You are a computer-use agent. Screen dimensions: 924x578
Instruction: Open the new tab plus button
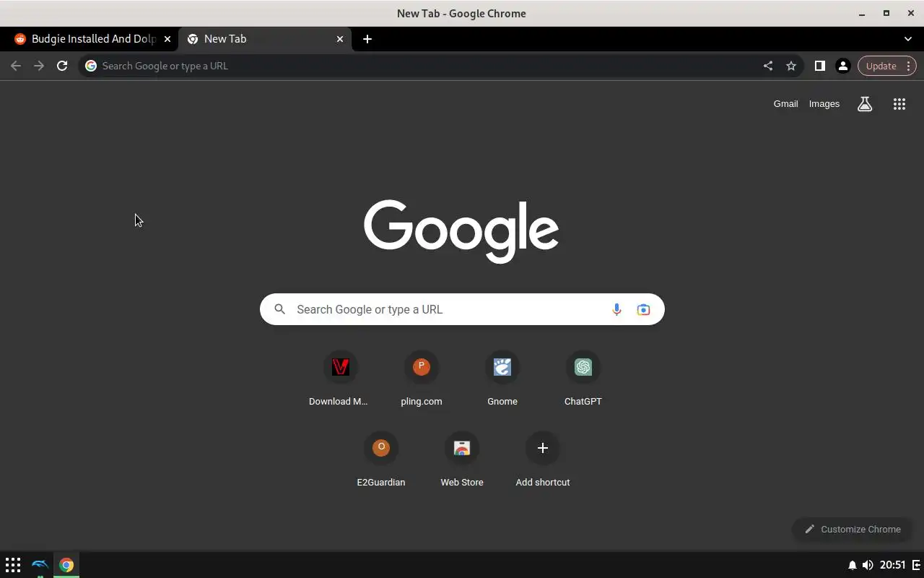[367, 39]
